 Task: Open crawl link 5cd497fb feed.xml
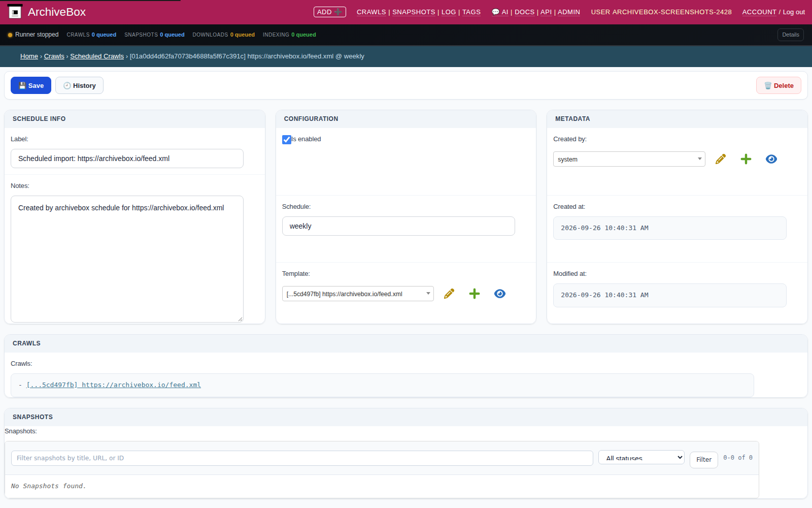114,385
